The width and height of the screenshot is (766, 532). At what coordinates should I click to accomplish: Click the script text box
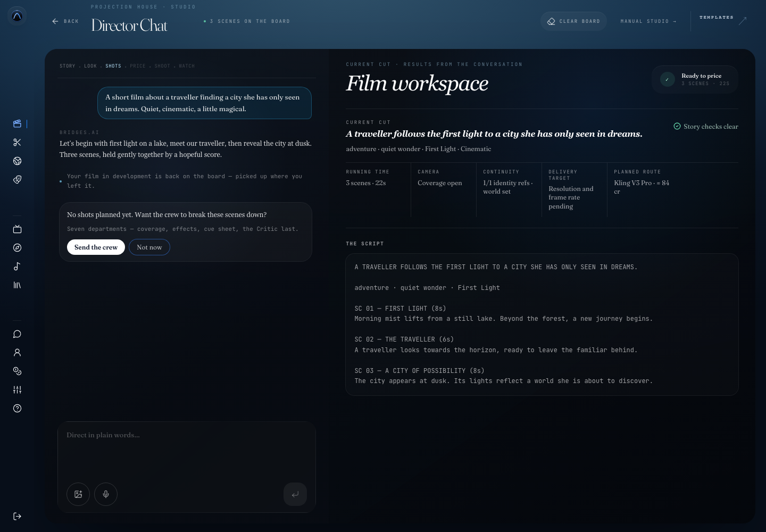542,325
